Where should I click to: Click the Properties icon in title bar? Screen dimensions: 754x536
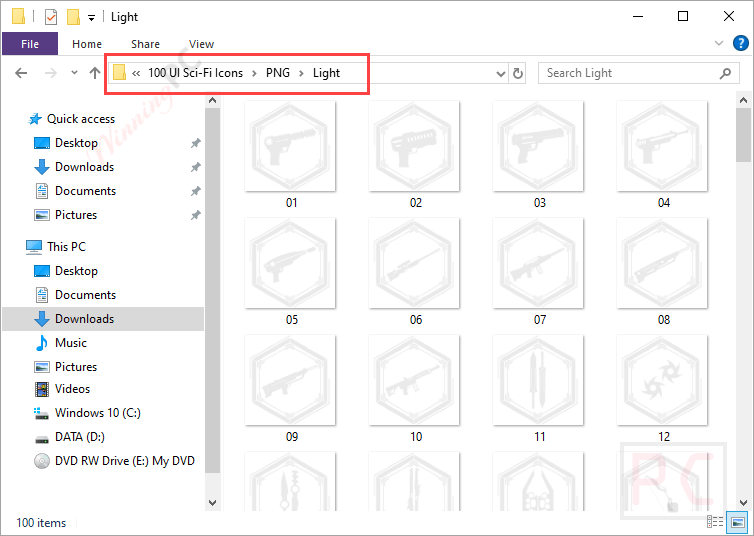tap(51, 17)
